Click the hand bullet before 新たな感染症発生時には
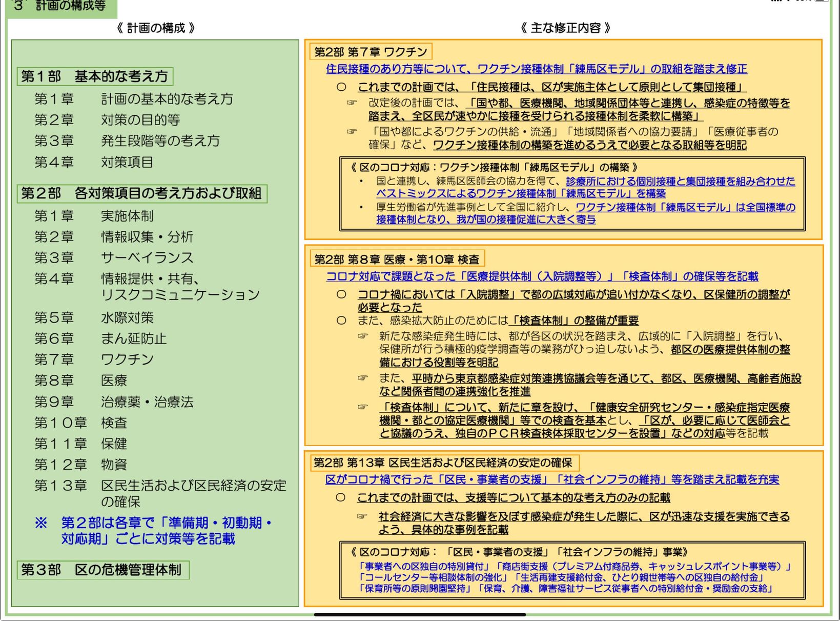Viewport: 840px width, 621px height. coord(363,336)
